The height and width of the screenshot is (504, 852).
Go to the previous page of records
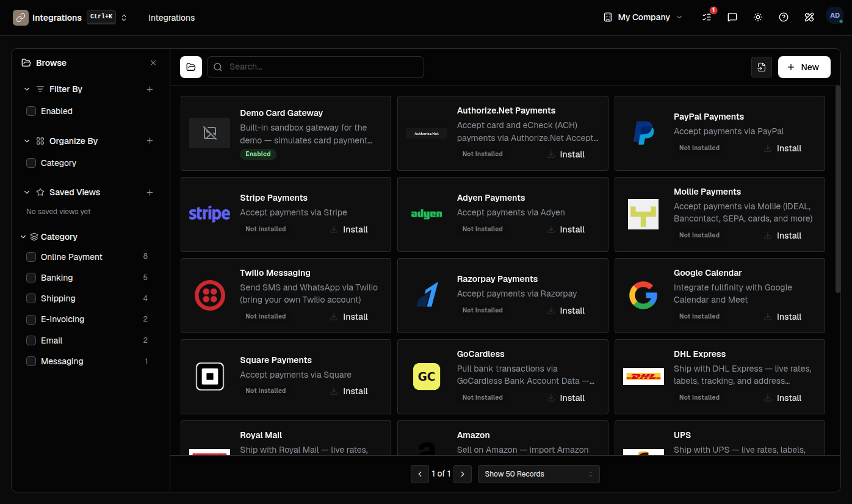pos(420,474)
